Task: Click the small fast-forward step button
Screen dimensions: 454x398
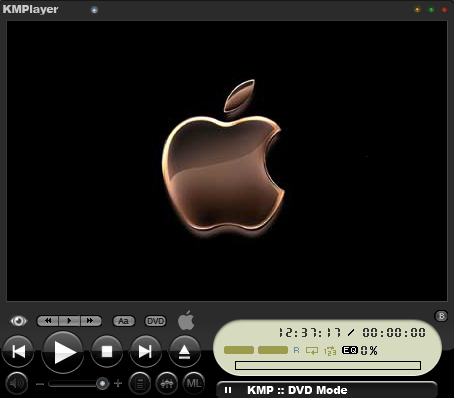Action: (x=91, y=321)
